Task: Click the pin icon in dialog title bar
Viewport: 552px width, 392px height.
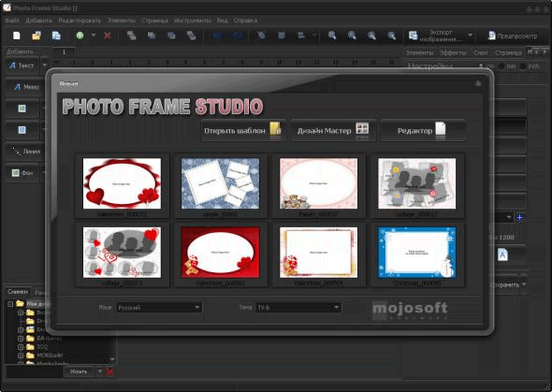Action: [478, 83]
